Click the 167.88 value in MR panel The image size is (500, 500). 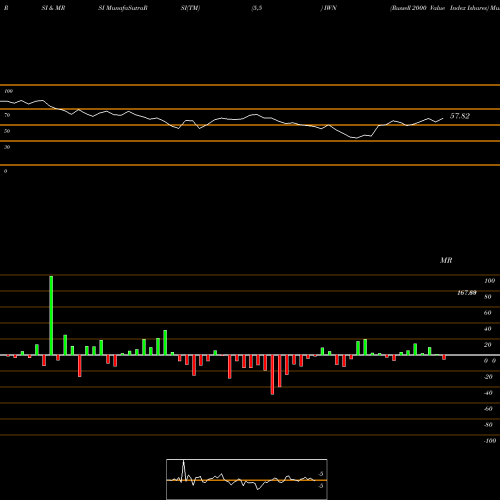(467, 293)
